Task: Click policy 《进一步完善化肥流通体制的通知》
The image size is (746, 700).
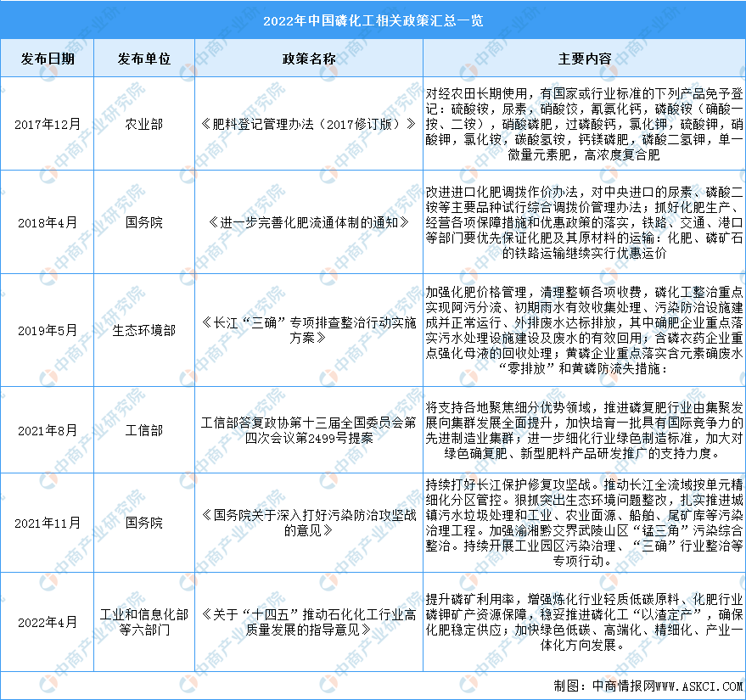Action: pyautogui.click(x=309, y=222)
